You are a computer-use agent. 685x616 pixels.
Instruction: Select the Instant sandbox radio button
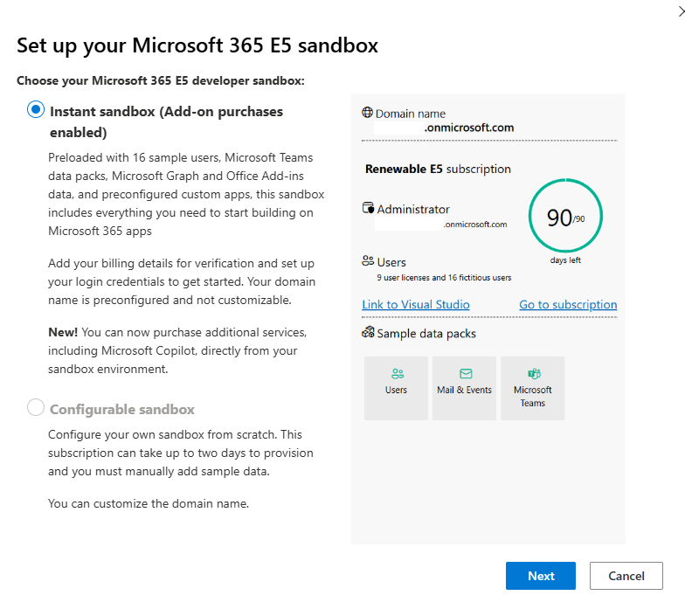pyautogui.click(x=36, y=109)
